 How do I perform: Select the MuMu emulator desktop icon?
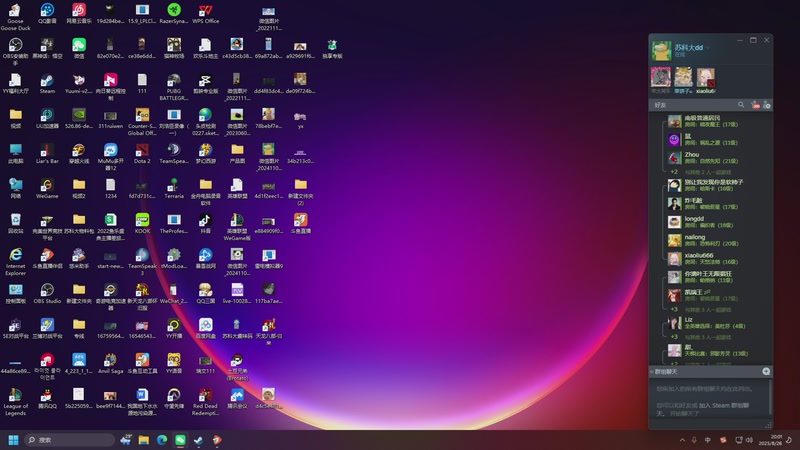click(111, 157)
